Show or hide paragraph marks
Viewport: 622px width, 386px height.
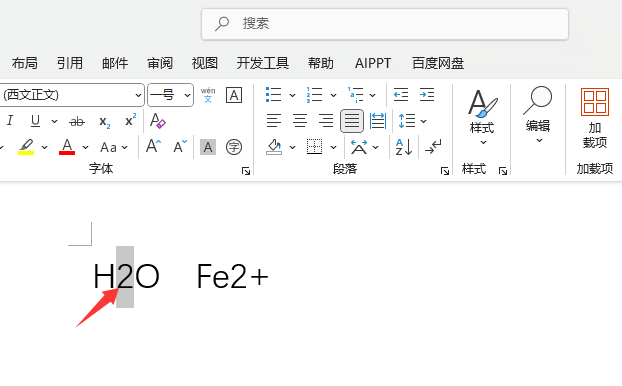click(x=433, y=147)
